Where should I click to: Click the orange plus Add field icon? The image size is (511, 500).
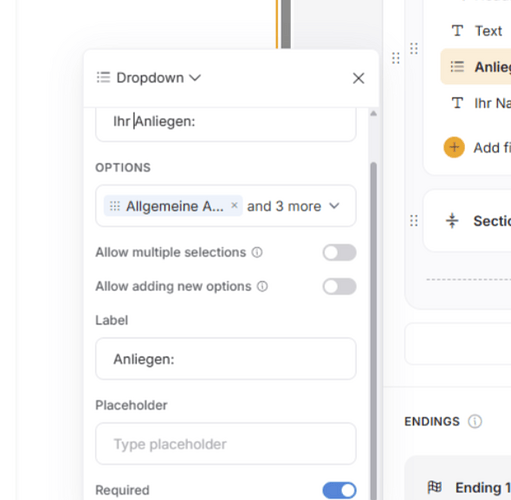point(454,147)
